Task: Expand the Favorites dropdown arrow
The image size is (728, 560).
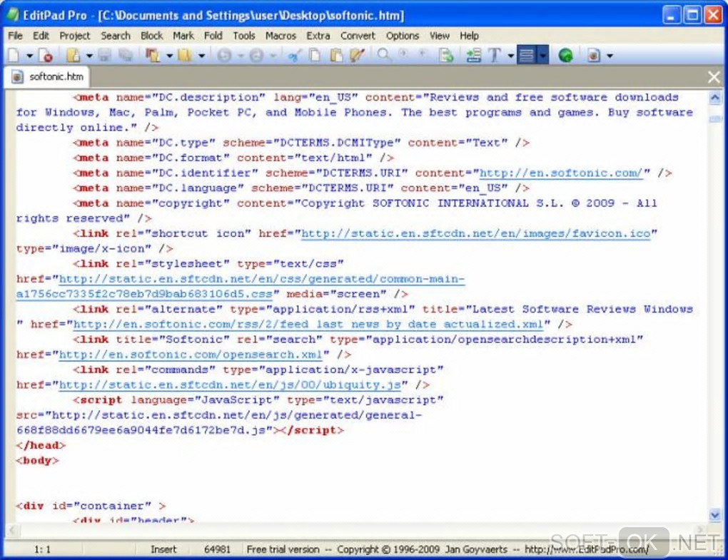Action: [x=201, y=56]
